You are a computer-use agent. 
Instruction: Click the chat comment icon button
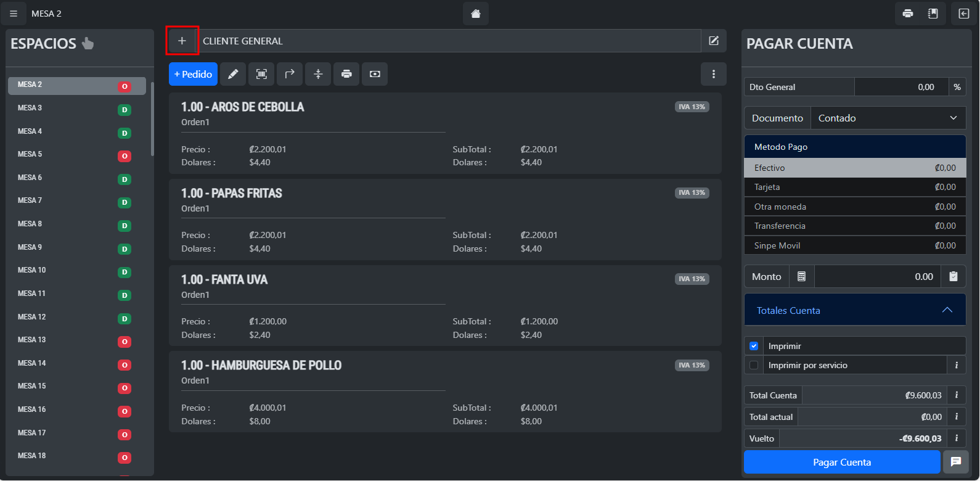click(x=955, y=462)
